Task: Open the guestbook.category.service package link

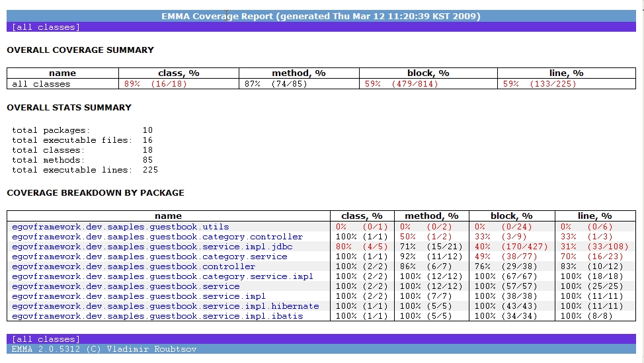Action: tap(149, 257)
